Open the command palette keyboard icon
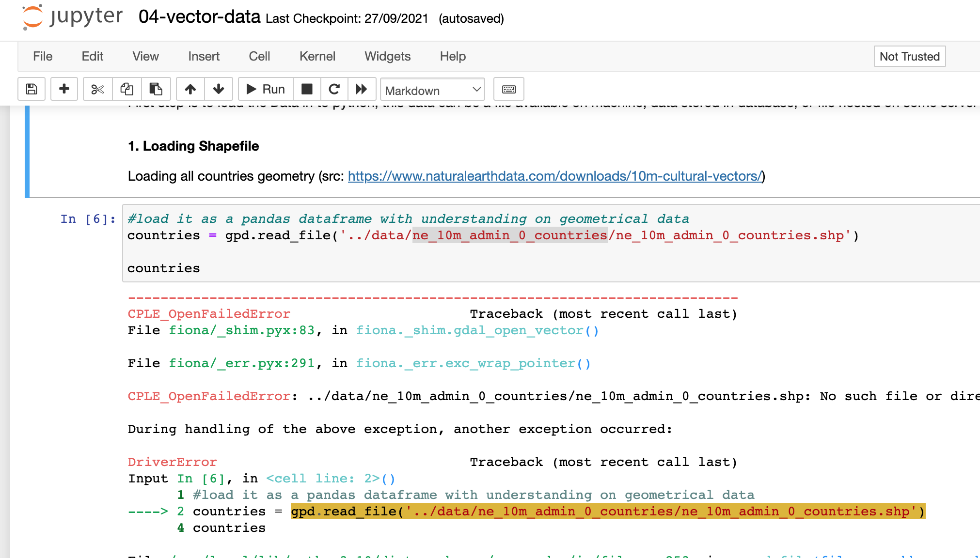 [508, 89]
